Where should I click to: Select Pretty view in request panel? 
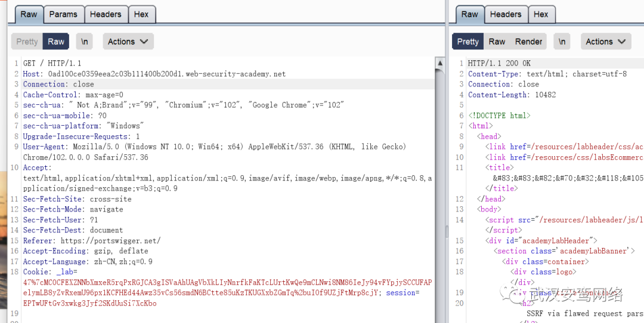point(27,42)
